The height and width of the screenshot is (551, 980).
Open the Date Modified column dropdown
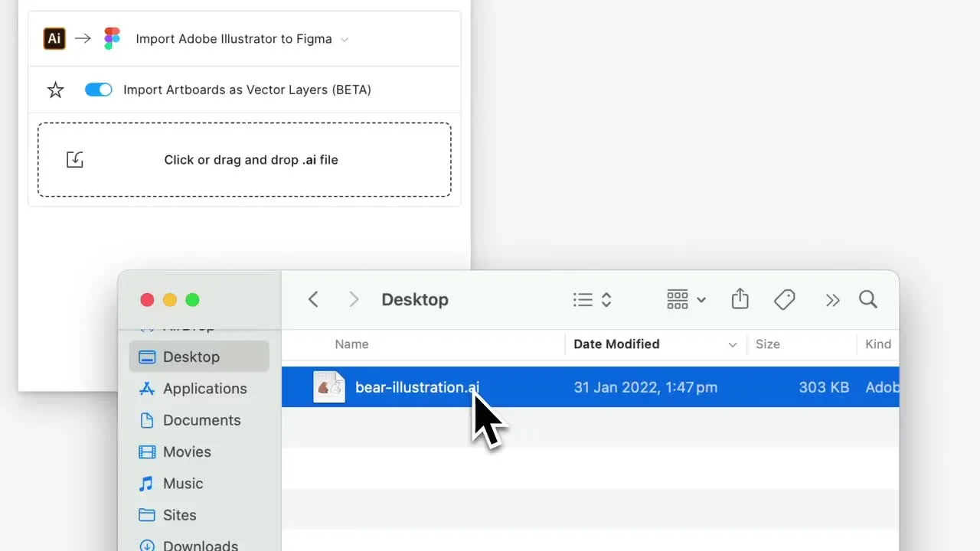coord(733,344)
